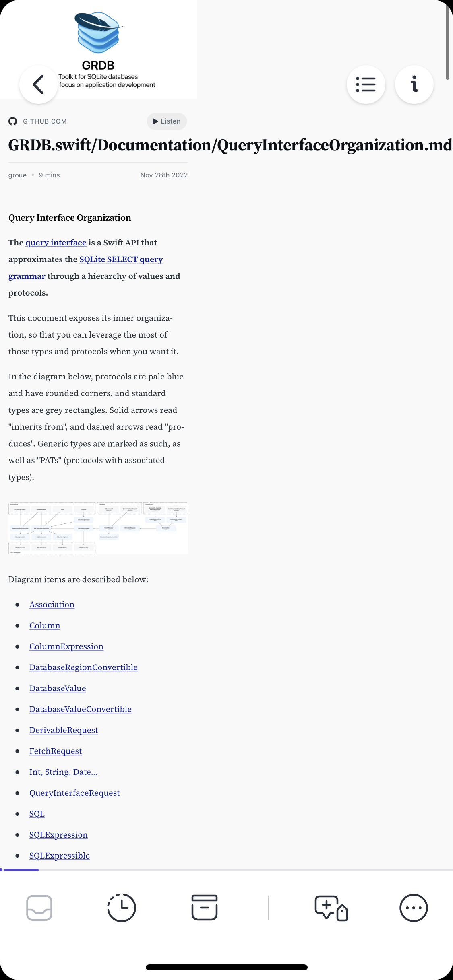
Task: Tap the query interface diagram thumbnail
Action: pyautogui.click(x=98, y=528)
